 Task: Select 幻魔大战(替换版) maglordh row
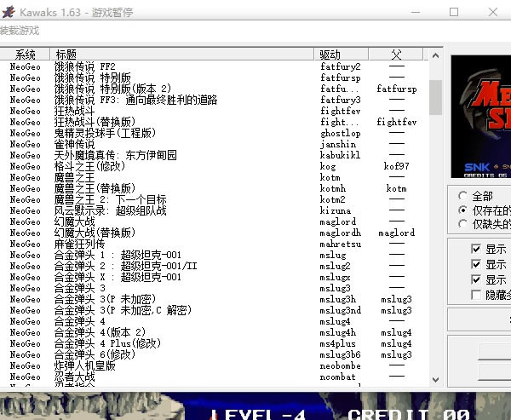(214, 233)
